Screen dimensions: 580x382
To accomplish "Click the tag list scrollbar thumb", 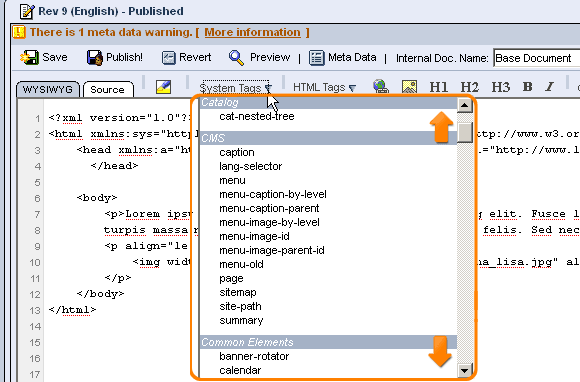I will 465,132.
